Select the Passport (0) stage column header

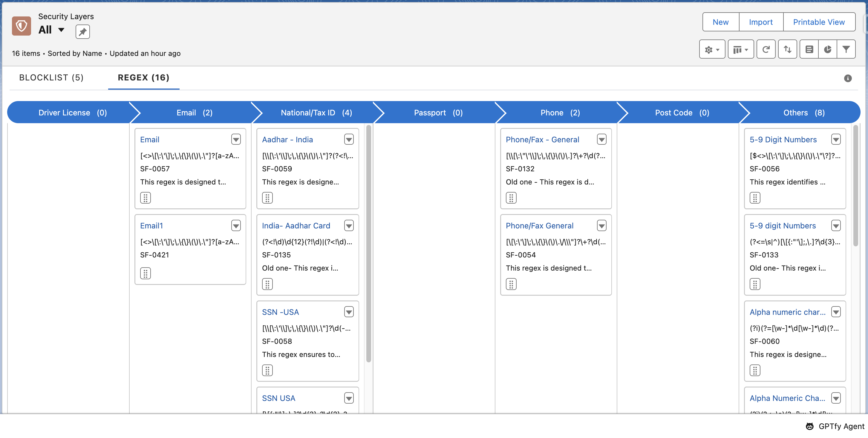438,113
